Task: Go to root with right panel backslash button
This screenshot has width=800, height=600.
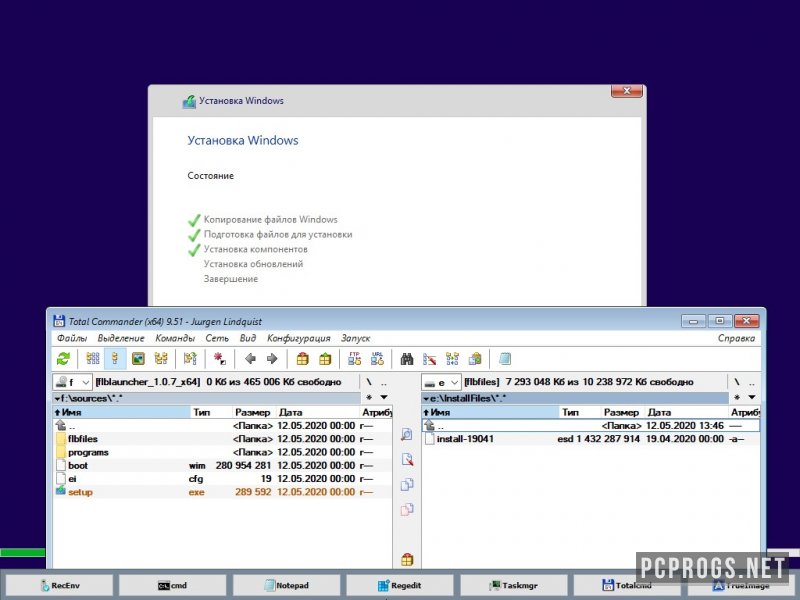Action: point(737,382)
